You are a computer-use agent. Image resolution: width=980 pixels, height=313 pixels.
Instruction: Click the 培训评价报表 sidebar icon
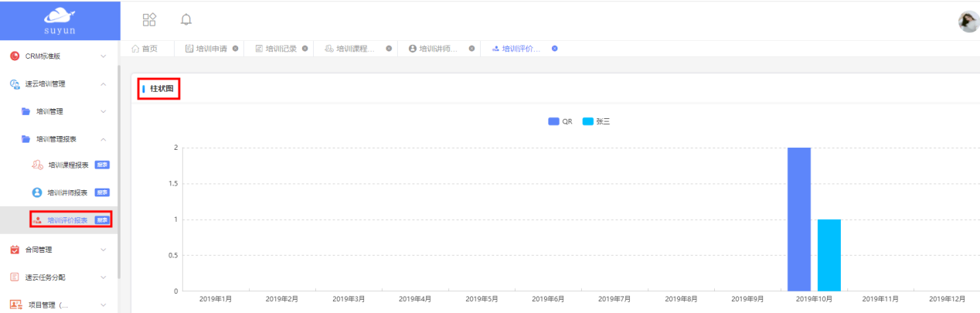tap(36, 220)
